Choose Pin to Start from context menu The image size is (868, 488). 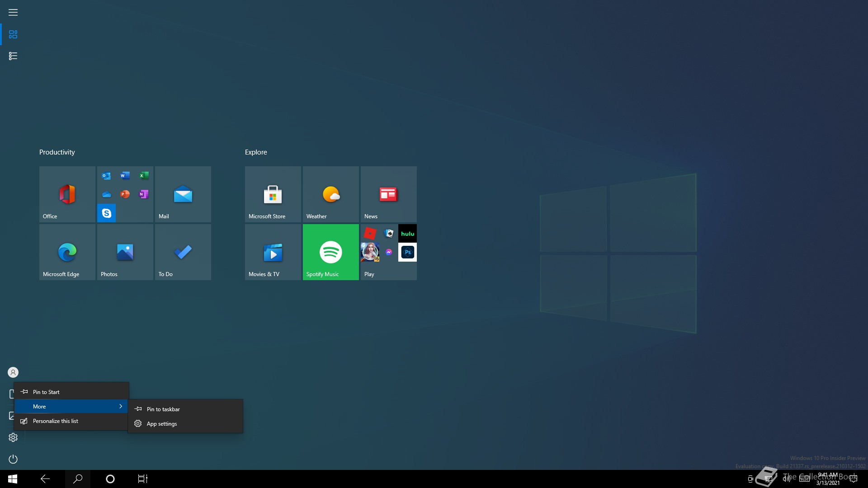pyautogui.click(x=71, y=392)
